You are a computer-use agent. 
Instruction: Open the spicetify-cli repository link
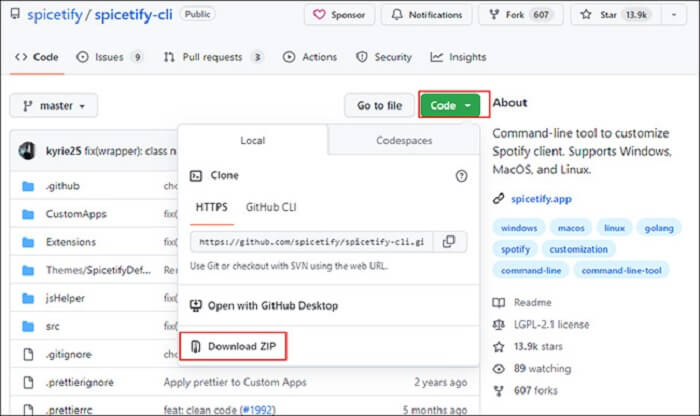[133, 15]
